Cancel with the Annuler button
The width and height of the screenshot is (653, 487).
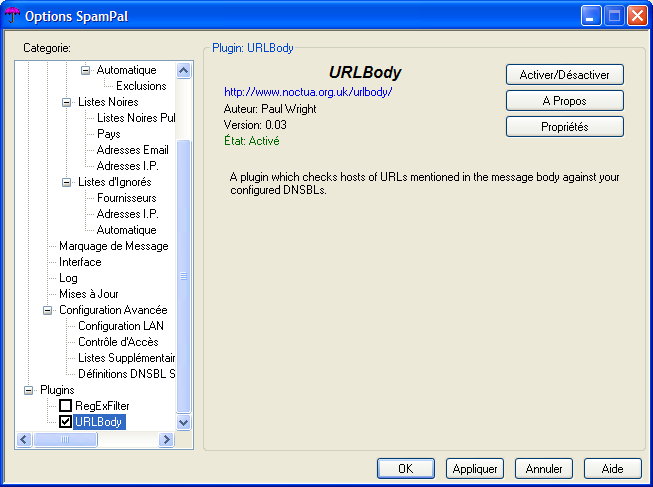[x=544, y=469]
